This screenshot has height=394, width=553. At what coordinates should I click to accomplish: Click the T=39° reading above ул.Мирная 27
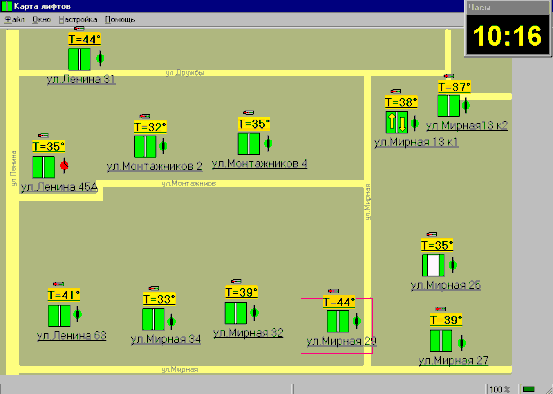click(x=446, y=320)
